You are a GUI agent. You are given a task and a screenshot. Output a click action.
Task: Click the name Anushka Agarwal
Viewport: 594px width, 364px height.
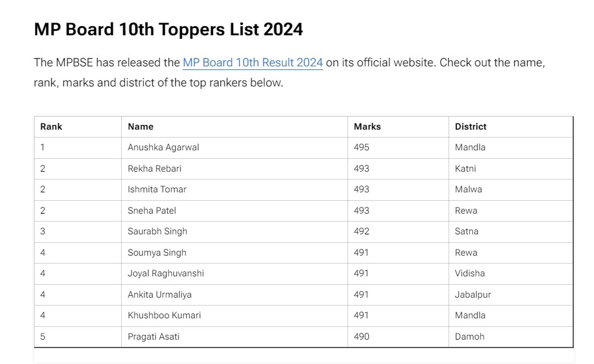163,147
